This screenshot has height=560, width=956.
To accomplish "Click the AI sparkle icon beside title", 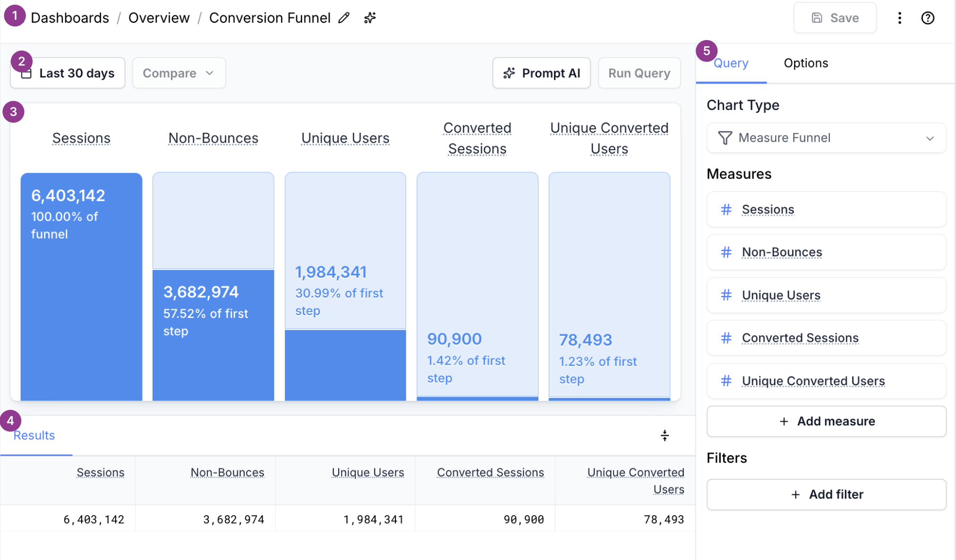I will tap(370, 18).
